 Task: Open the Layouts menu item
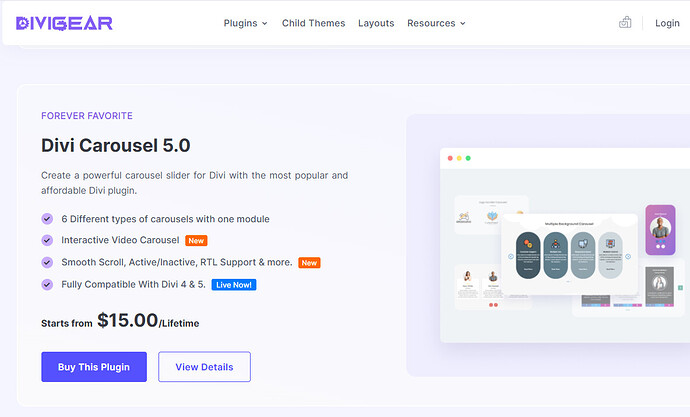(x=376, y=23)
